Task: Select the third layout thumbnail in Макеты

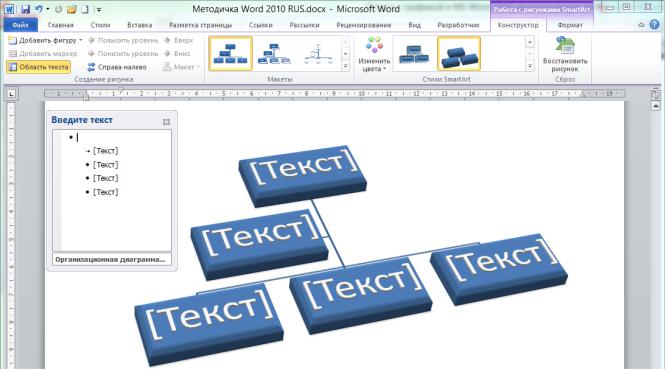Action: (x=318, y=53)
